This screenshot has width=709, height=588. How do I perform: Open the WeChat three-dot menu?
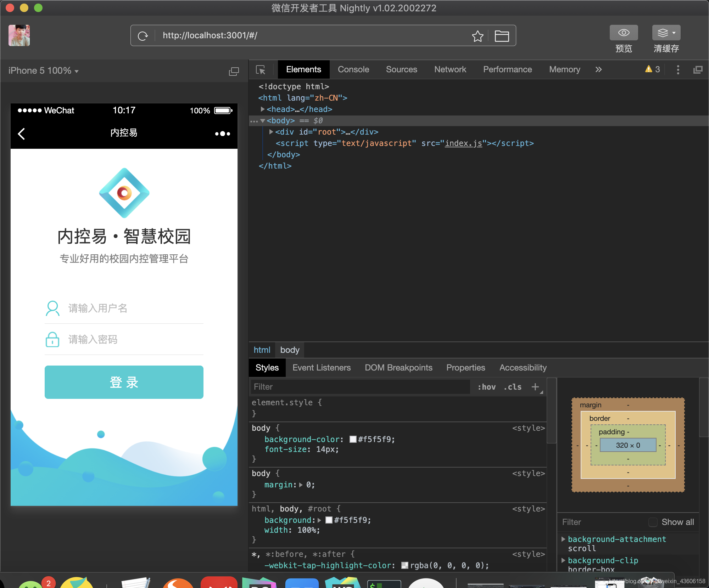[x=222, y=134]
